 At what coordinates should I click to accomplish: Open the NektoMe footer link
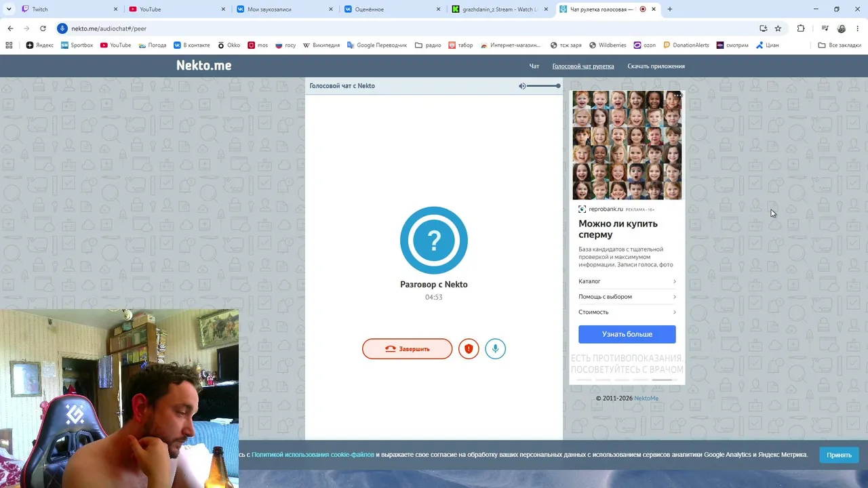(x=646, y=399)
